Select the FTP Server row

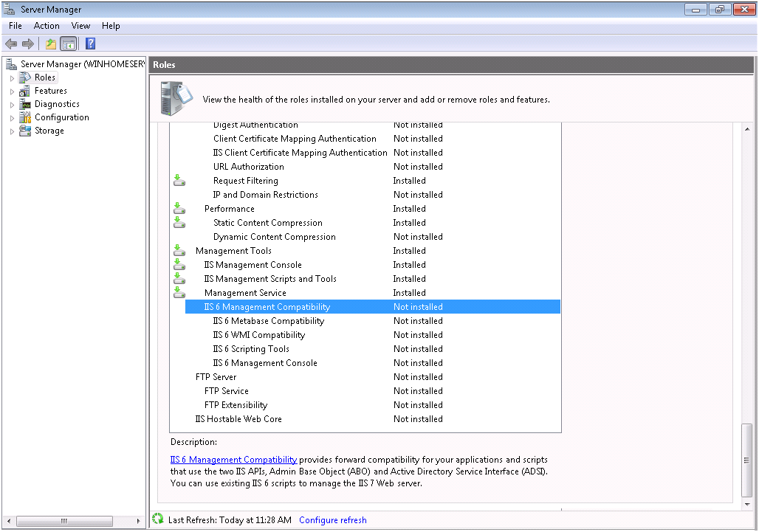(x=216, y=377)
